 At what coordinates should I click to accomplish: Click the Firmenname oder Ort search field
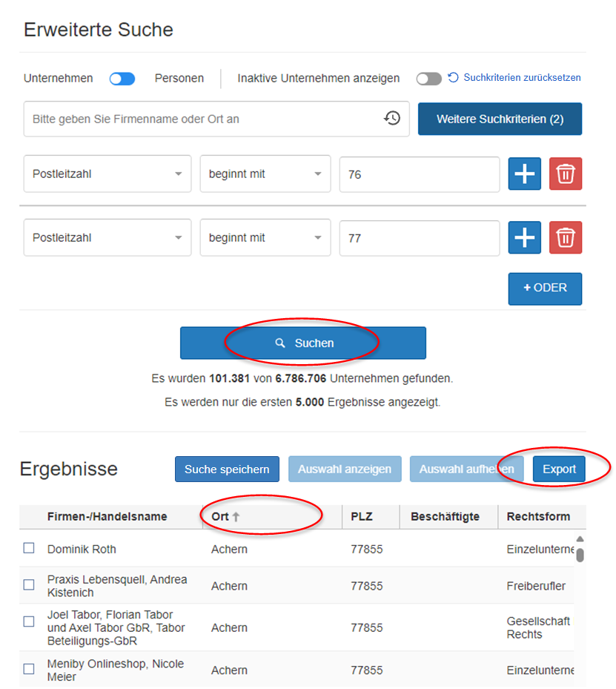tap(204, 119)
